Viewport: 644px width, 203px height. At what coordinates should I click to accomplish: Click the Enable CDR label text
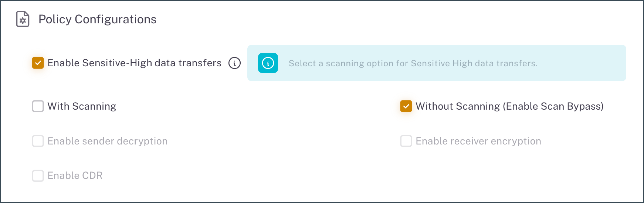pyautogui.click(x=75, y=176)
